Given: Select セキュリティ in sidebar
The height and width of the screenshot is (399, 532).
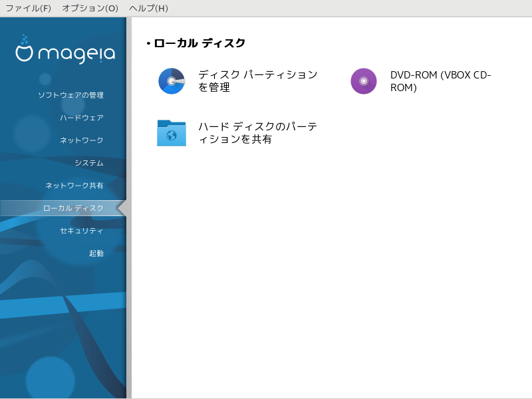Looking at the screenshot, I should point(81,231).
